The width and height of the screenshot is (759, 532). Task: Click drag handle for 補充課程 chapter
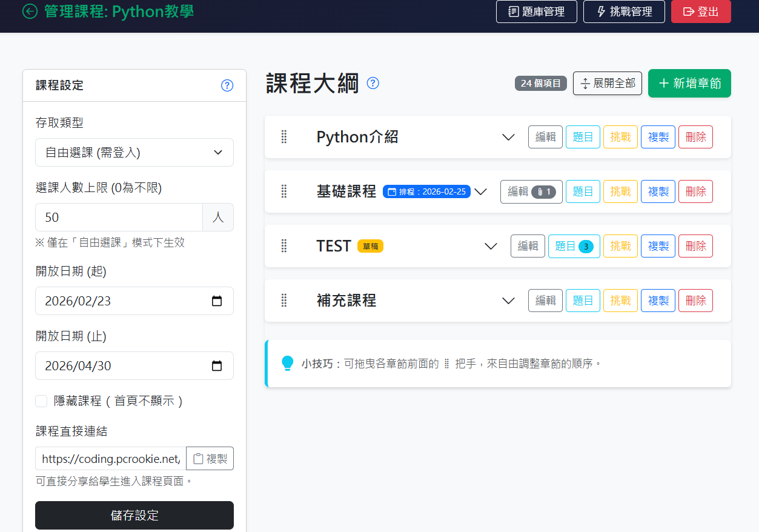[283, 301]
